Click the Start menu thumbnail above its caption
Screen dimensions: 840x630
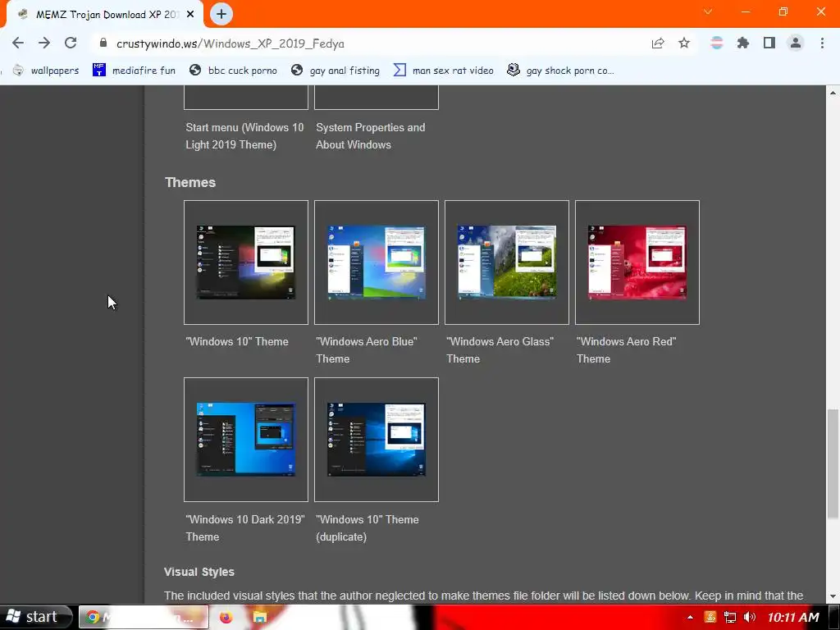click(x=246, y=98)
